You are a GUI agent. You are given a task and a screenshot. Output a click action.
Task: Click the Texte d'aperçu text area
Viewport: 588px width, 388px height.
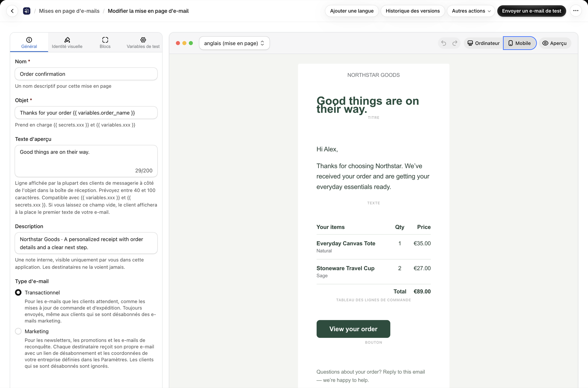coord(86,161)
